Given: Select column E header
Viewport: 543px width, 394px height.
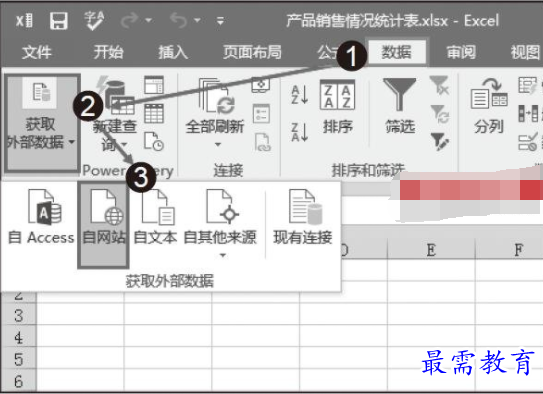Looking at the screenshot, I should click(x=431, y=250).
